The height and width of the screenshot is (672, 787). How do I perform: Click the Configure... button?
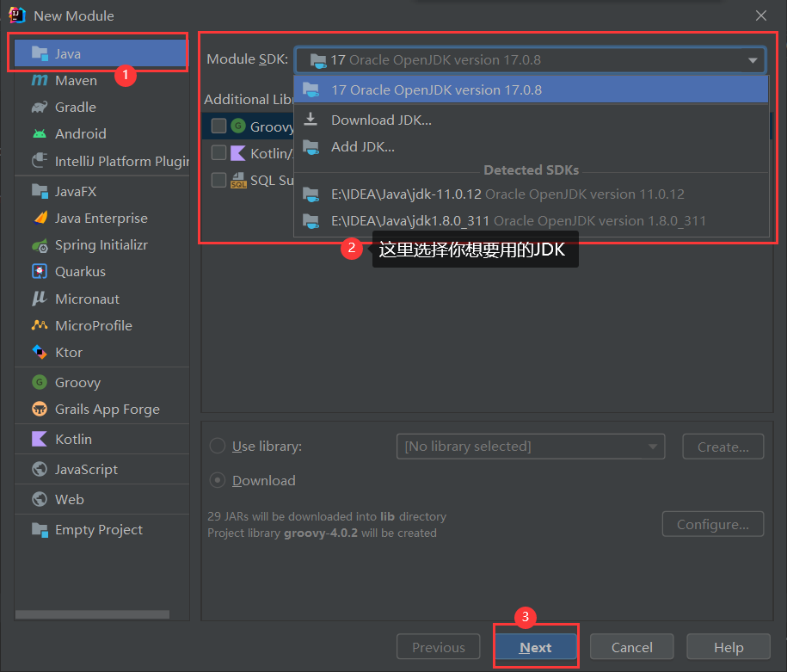click(x=713, y=524)
